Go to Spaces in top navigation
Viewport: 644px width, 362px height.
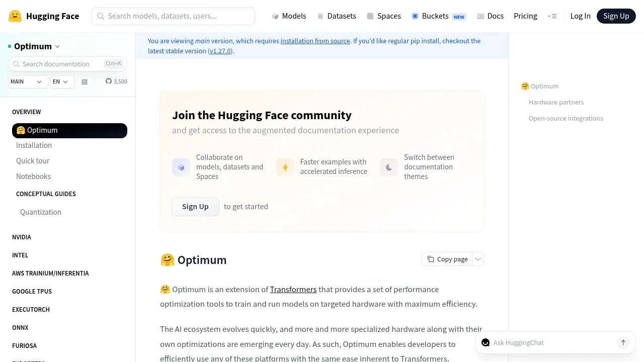pyautogui.click(x=384, y=16)
